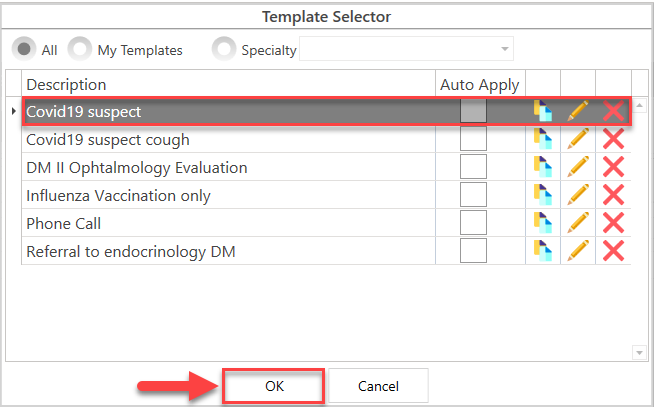Edit the Covid19 suspect template pencil icon

(x=578, y=111)
